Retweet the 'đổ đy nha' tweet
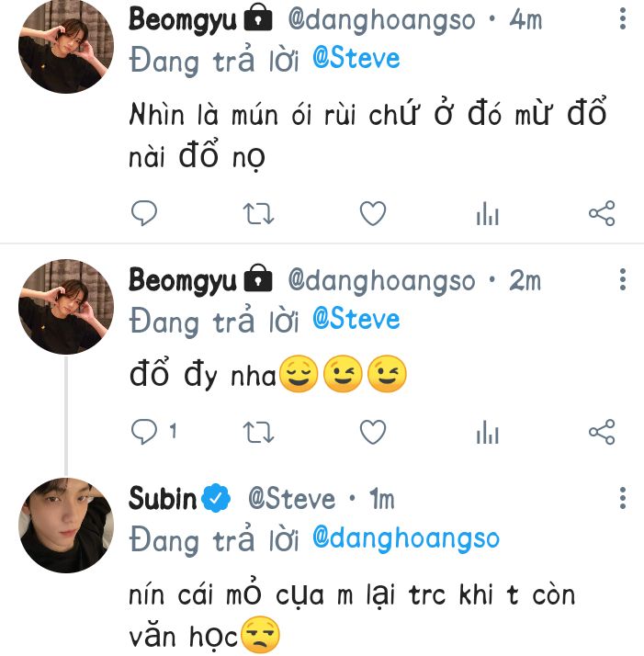This screenshot has height=656, width=644. (257, 431)
